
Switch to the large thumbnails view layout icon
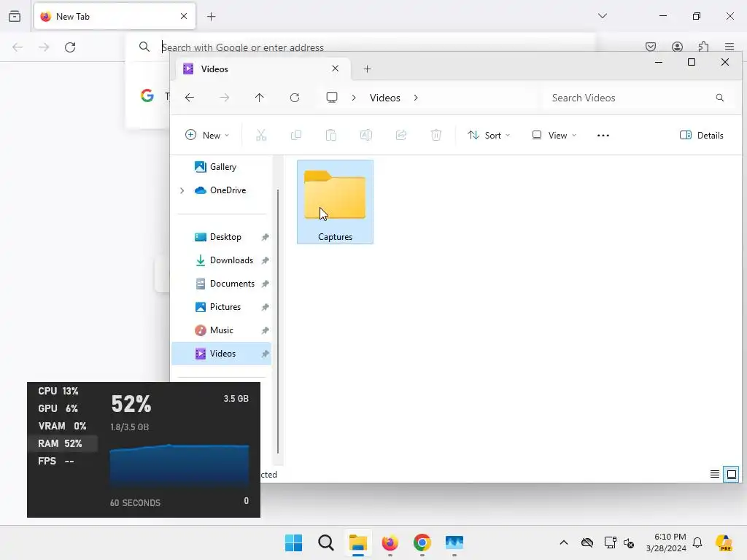click(x=731, y=474)
